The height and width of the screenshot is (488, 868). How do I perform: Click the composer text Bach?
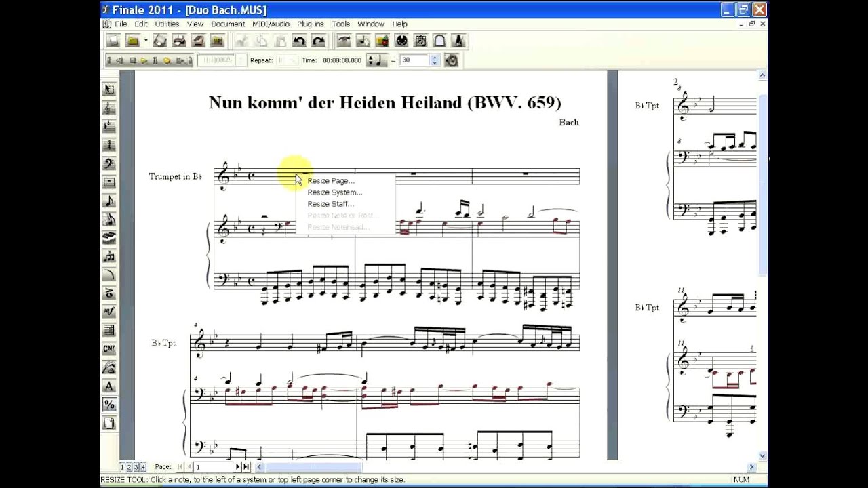pyautogui.click(x=568, y=122)
